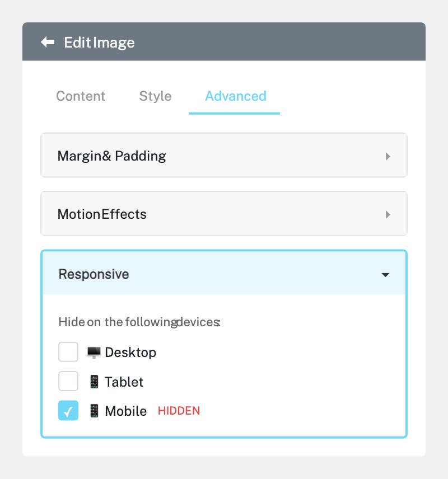Switch to the Content tab
The image size is (448, 479).
(x=81, y=96)
